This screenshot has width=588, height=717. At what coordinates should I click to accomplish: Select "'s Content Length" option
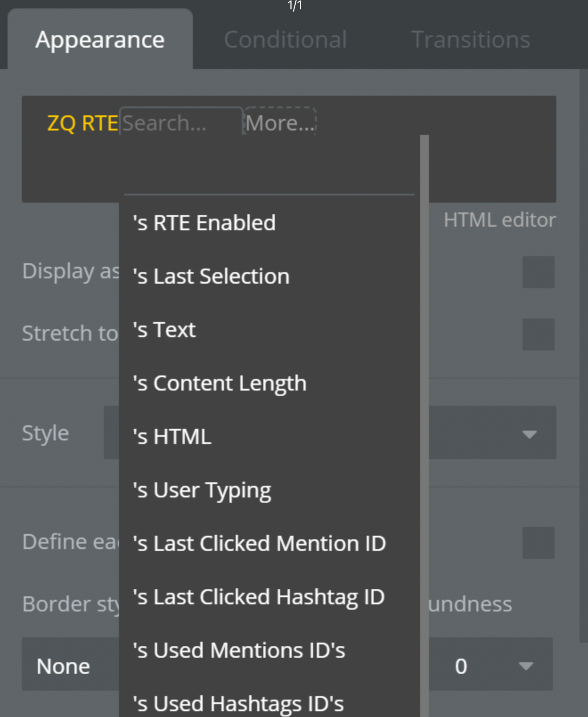coord(219,383)
